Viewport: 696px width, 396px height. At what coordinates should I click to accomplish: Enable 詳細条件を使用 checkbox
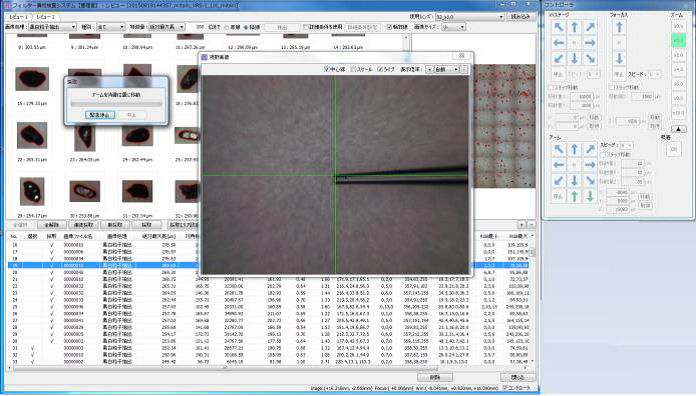coord(306,27)
